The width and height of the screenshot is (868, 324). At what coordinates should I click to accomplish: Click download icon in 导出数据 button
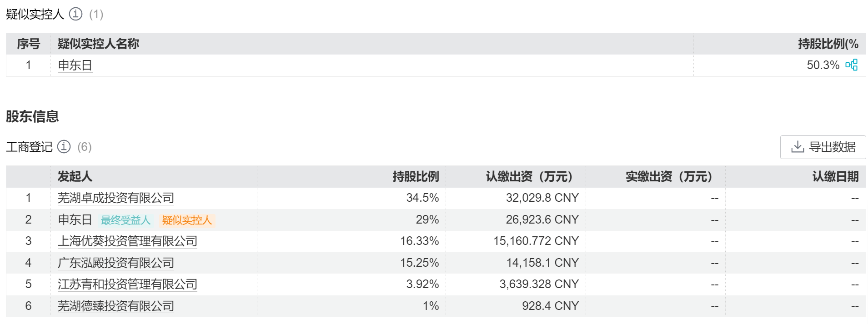[798, 147]
